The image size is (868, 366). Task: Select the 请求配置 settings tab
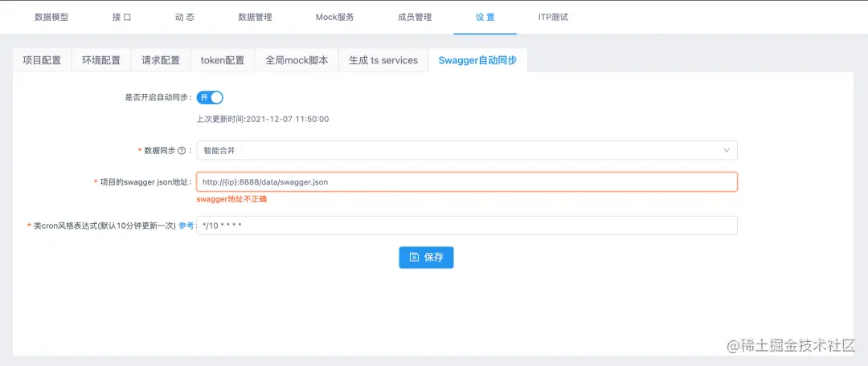[x=161, y=60]
